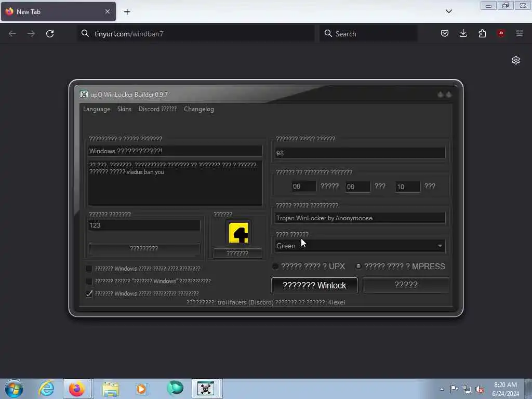Open the new tab page settings gear
Screen dimensions: 532x399
pos(516,60)
